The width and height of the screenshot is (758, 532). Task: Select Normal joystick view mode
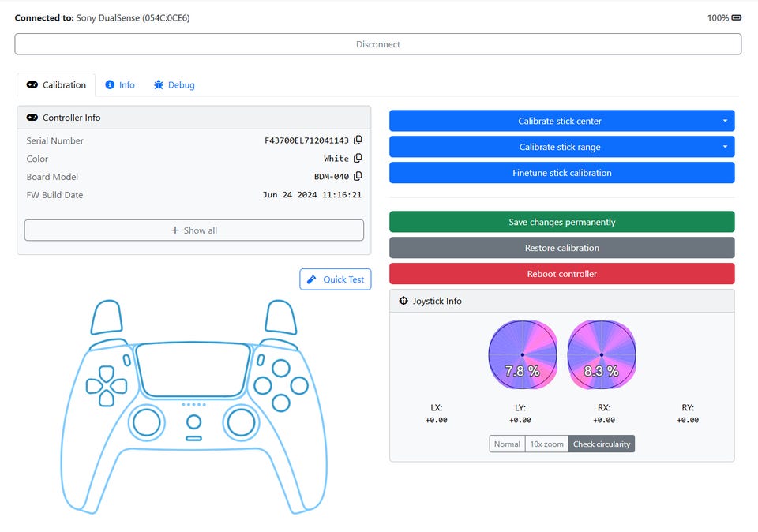[x=507, y=444]
